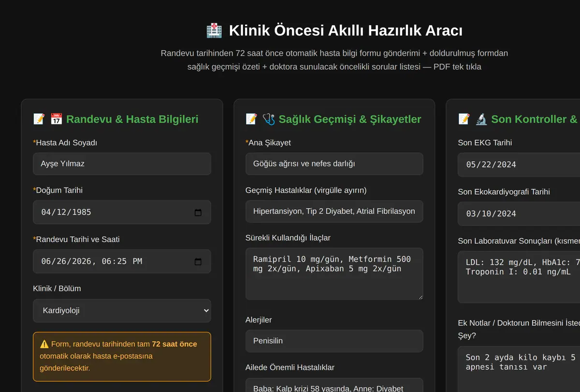Click the Ana Şikayet input field
This screenshot has width=580, height=392.
pos(334,164)
